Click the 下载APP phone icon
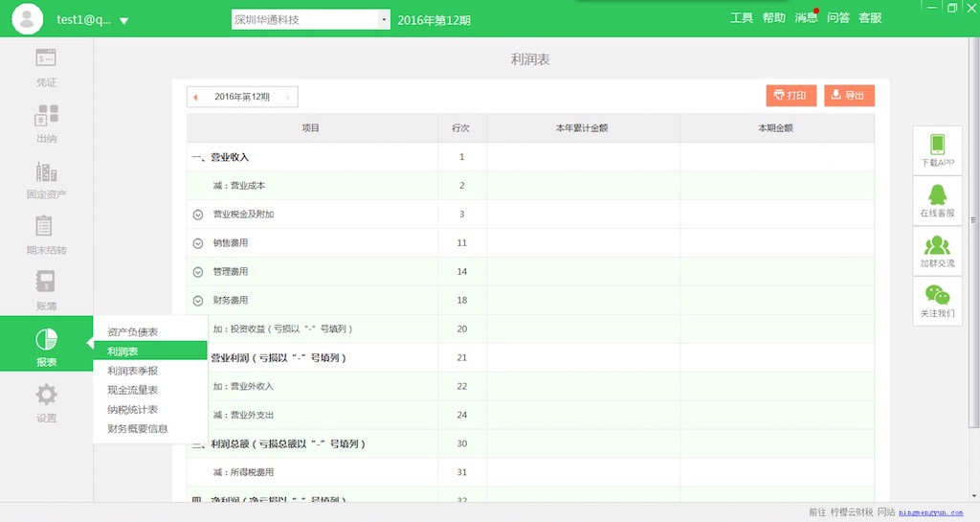The height and width of the screenshot is (522, 980). point(937,146)
